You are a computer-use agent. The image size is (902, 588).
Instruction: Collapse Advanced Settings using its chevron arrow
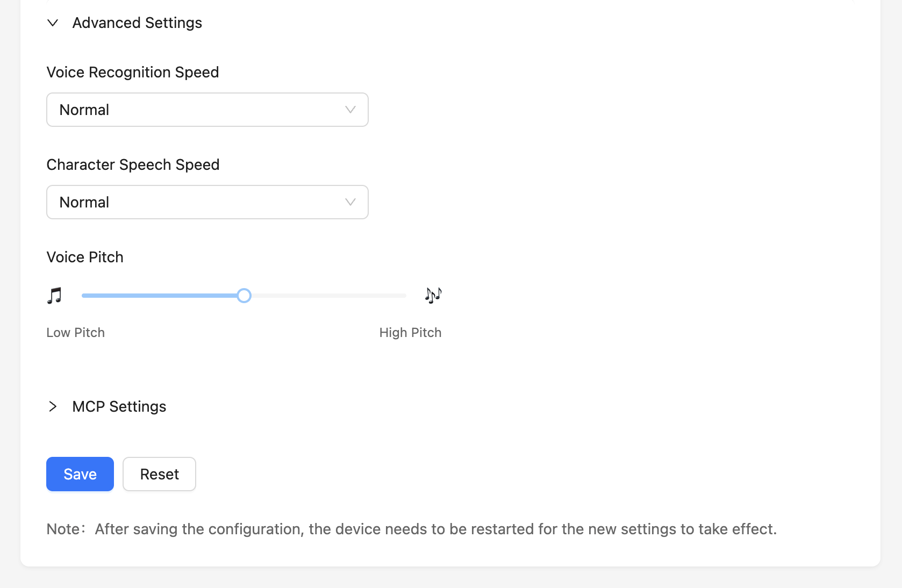point(53,23)
